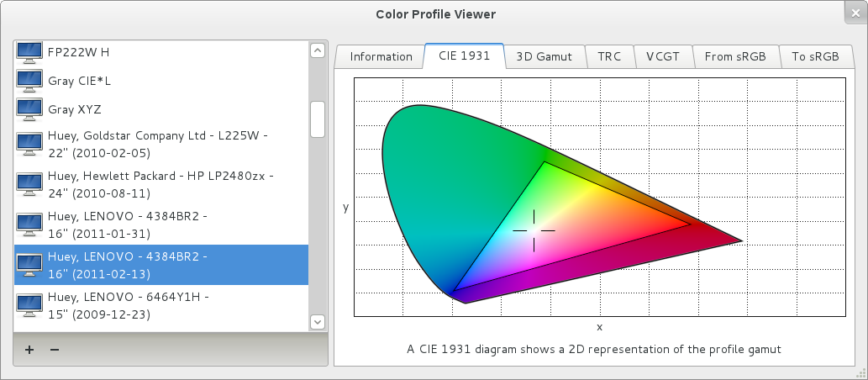Open the TRC tab

(609, 56)
